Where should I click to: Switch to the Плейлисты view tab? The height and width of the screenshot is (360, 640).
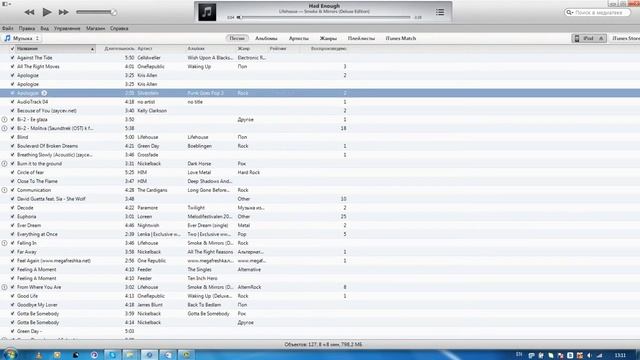coord(361,38)
